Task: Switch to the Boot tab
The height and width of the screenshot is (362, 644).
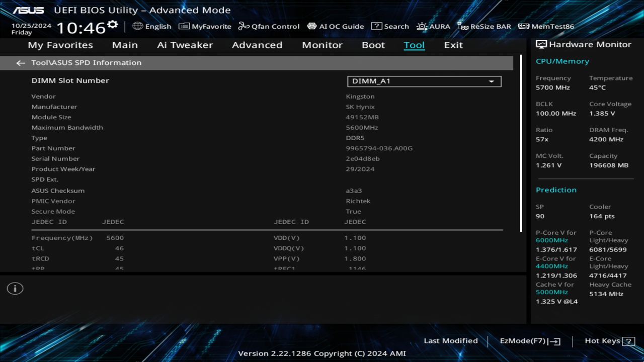Action: tap(373, 45)
